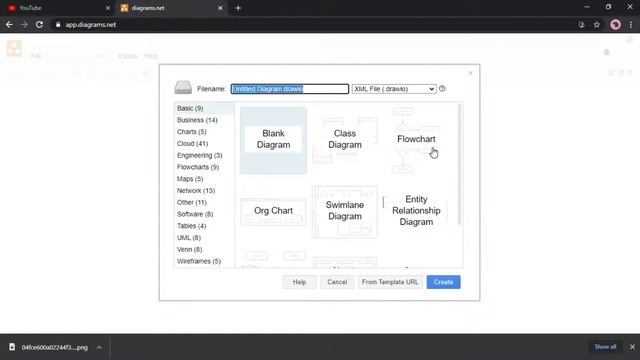Click the Cancel button

(337, 282)
